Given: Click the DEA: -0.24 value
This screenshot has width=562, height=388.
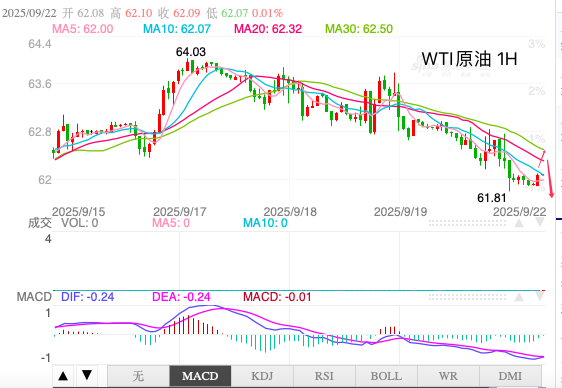Looking at the screenshot, I should [181, 297].
